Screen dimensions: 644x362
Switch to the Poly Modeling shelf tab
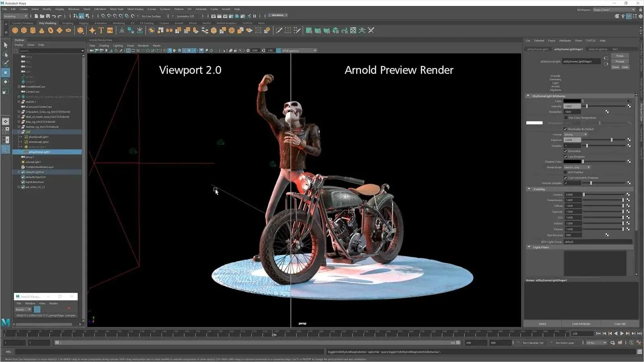click(47, 23)
